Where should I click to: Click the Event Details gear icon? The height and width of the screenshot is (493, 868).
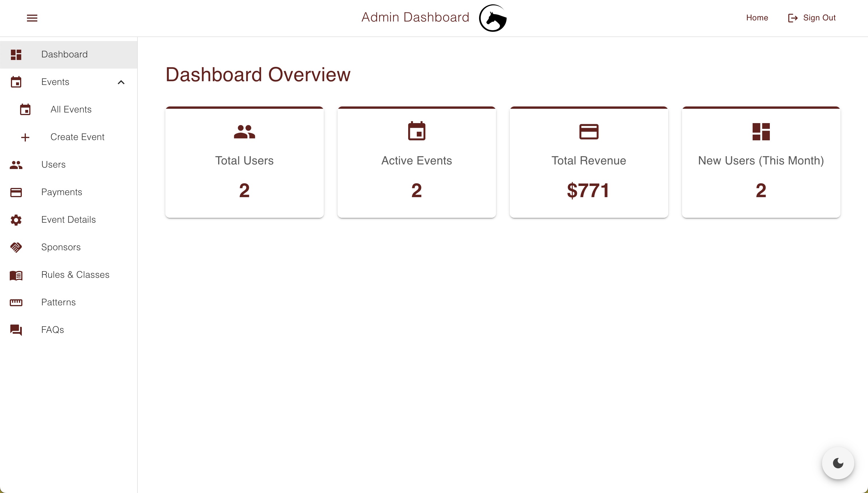(x=16, y=219)
